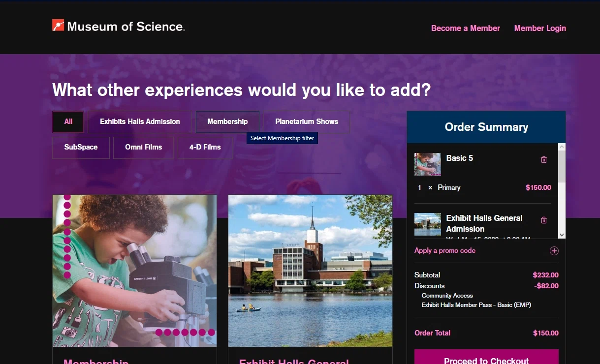Click the Community Access discount line
The image size is (600, 364).
447,296
